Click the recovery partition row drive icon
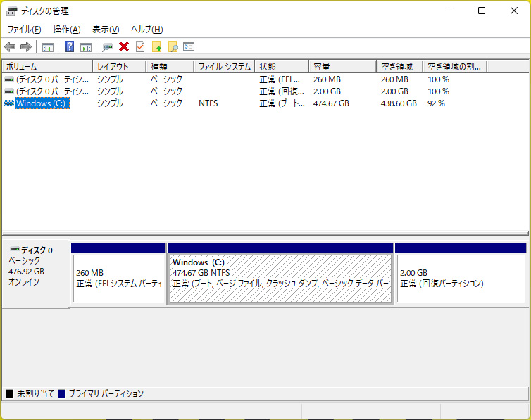The height and width of the screenshot is (420, 531). tap(9, 91)
